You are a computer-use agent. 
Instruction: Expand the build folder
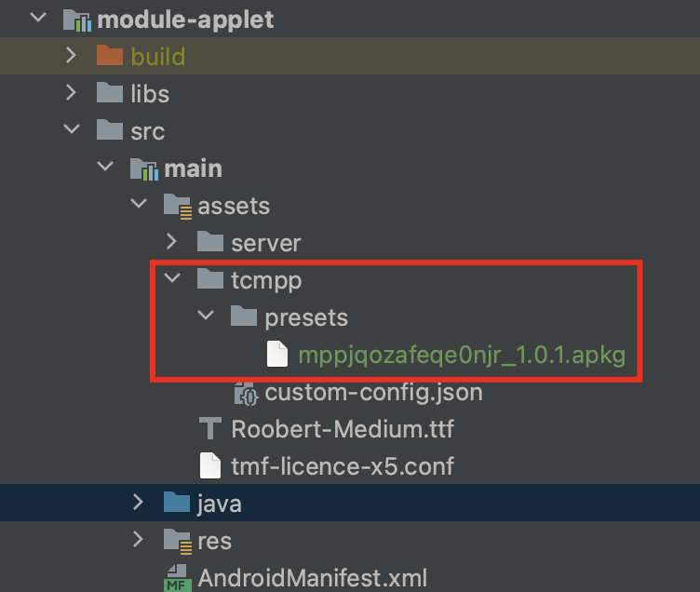(x=71, y=57)
